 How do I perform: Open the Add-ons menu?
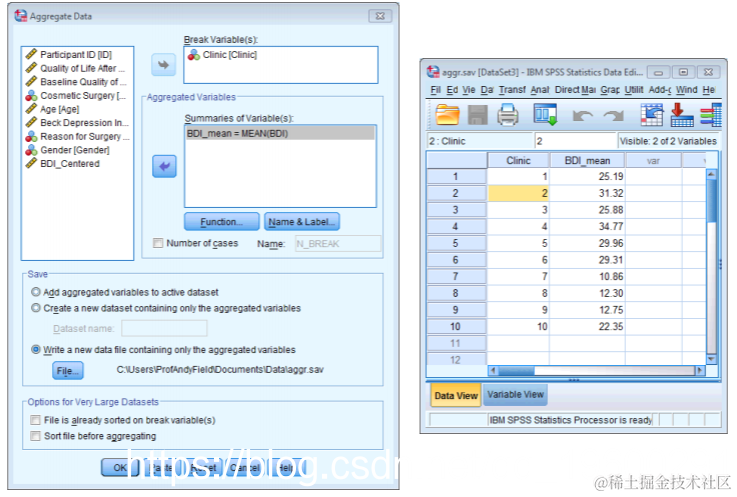coord(660,89)
